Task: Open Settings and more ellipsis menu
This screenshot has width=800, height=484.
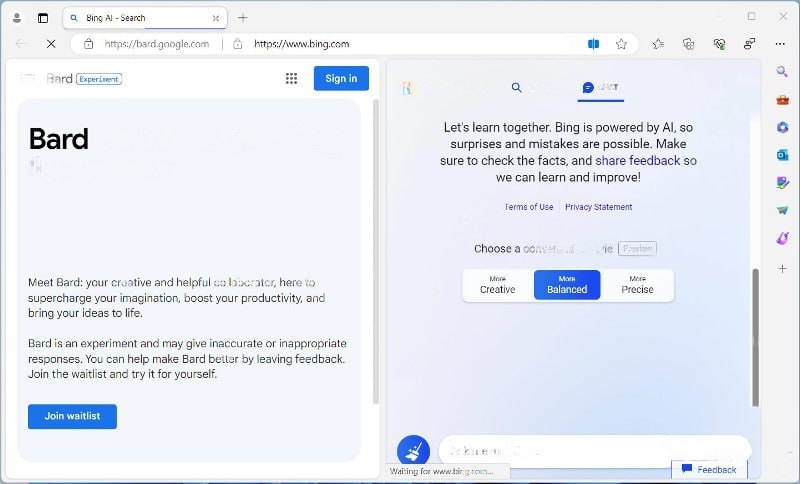Action: coord(780,44)
